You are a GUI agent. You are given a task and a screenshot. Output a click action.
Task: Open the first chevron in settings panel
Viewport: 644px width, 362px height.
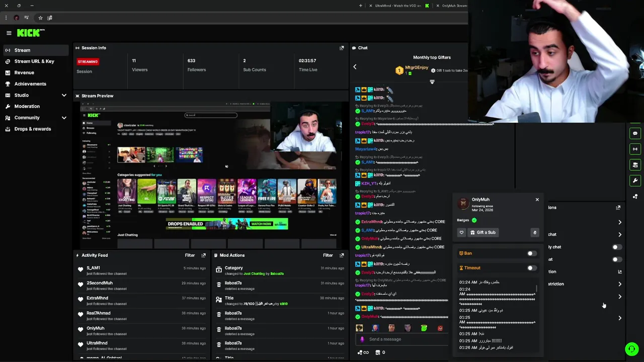point(620,222)
